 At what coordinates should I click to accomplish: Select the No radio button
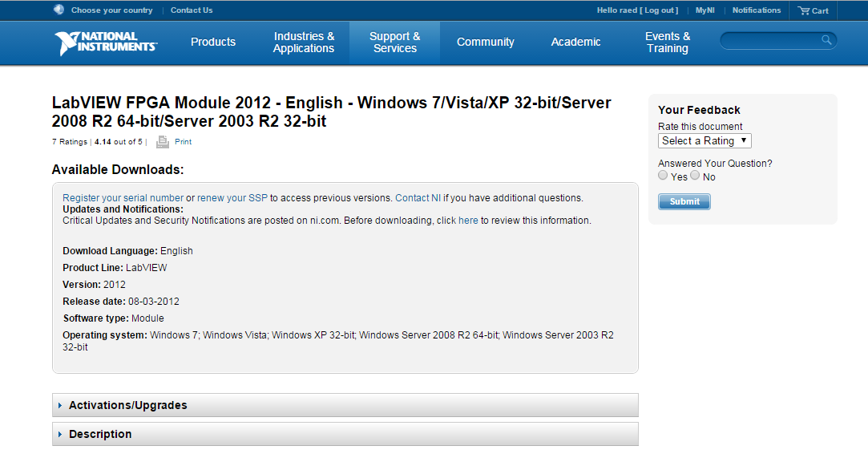tap(695, 175)
